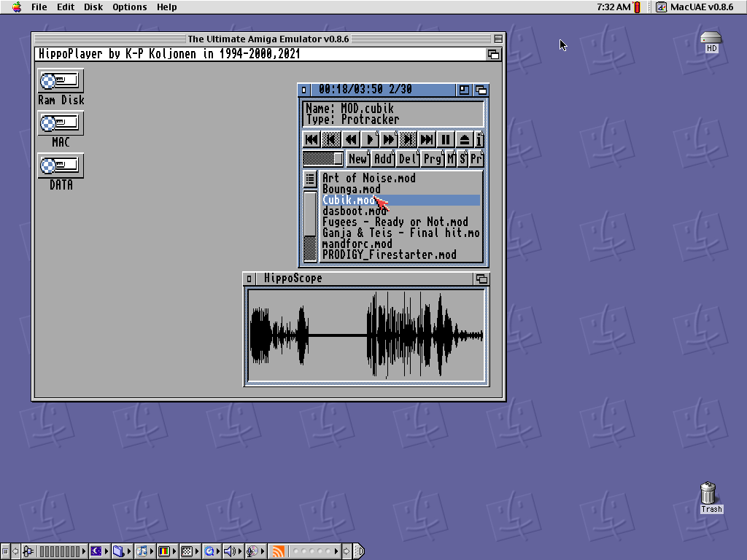This screenshot has width=747, height=560.
Task: Open the Disk menu
Action: (93, 7)
